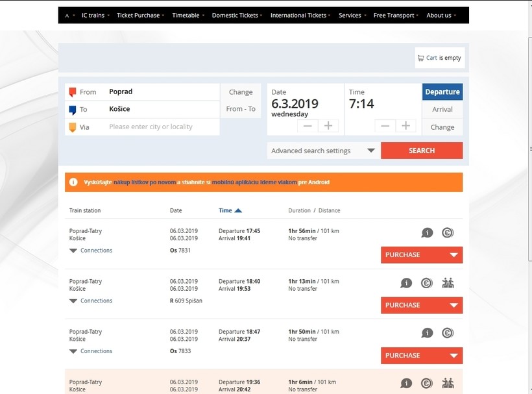Click euro price icon for R 609 Spišan
The height and width of the screenshot is (394, 532).
pyautogui.click(x=426, y=283)
